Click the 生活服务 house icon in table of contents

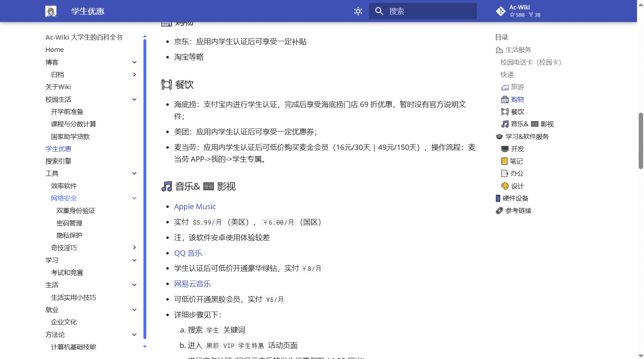point(499,50)
